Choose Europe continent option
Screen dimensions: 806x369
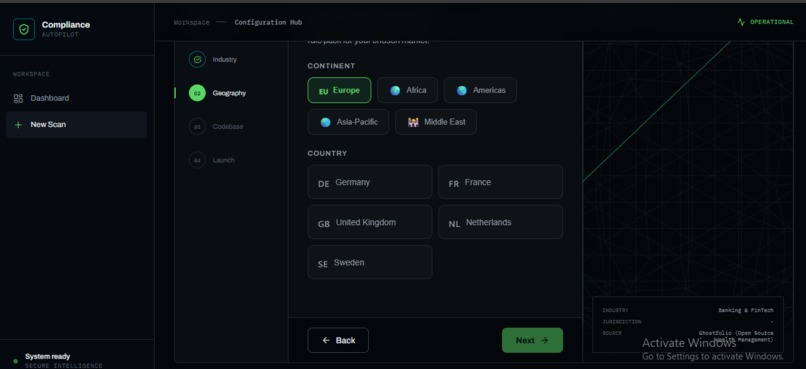339,90
